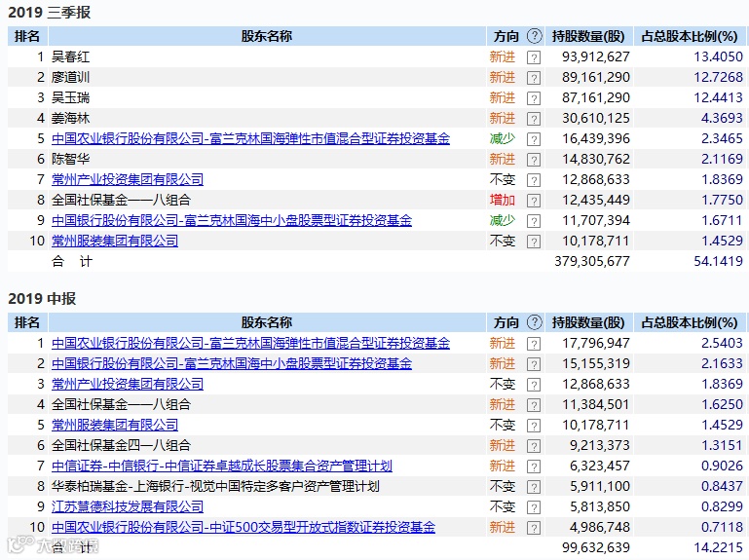Image resolution: width=749 pixels, height=560 pixels.
Task: Click help icon in 2019 中报 row with 11,384,501 shares
Action: pyautogui.click(x=534, y=405)
